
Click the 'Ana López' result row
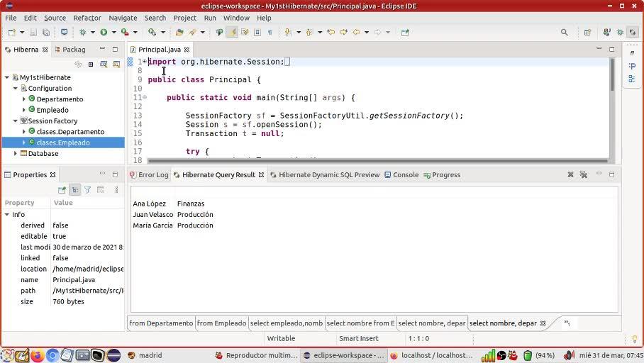149,203
